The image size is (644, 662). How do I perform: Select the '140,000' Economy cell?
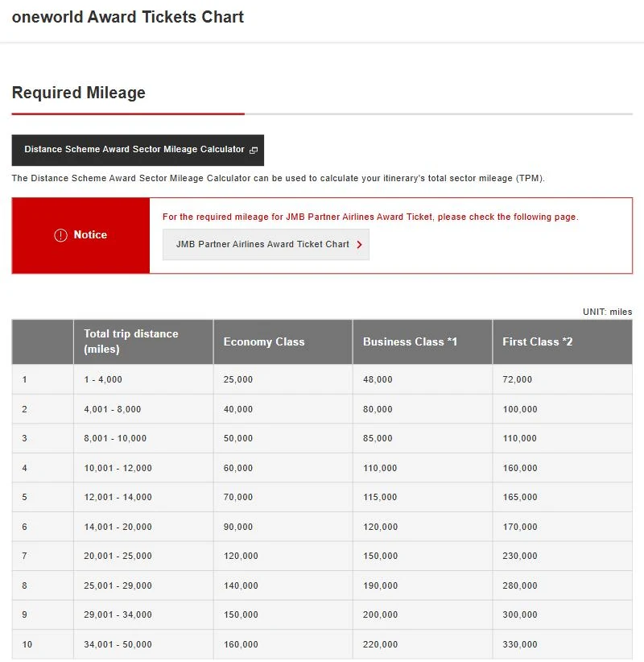(283, 585)
